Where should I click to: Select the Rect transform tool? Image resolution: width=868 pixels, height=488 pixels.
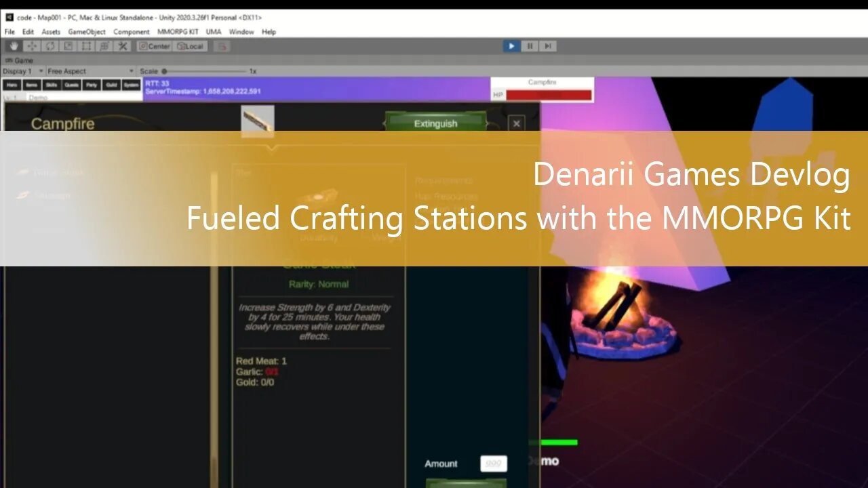point(86,46)
